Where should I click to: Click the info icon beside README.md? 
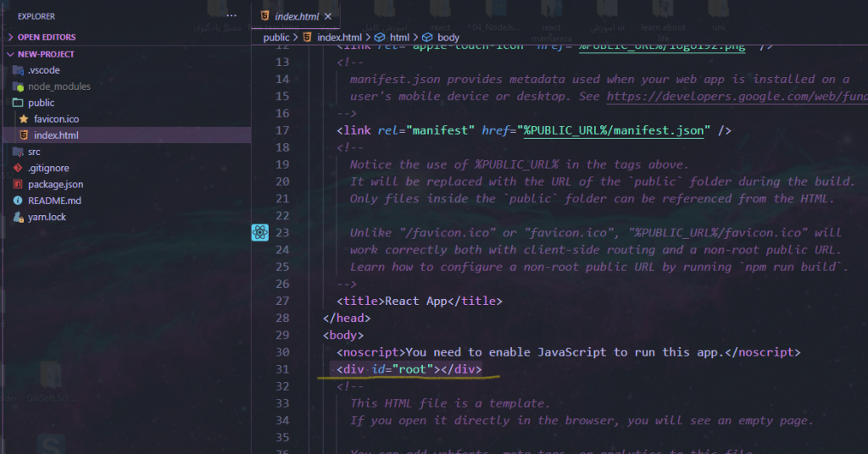coord(18,201)
